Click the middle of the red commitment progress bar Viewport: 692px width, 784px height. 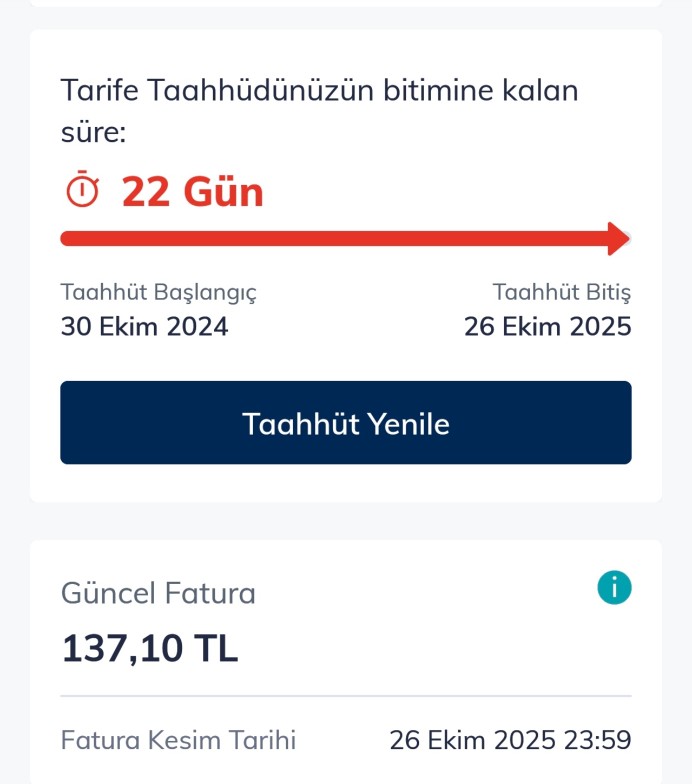pyautogui.click(x=335, y=238)
